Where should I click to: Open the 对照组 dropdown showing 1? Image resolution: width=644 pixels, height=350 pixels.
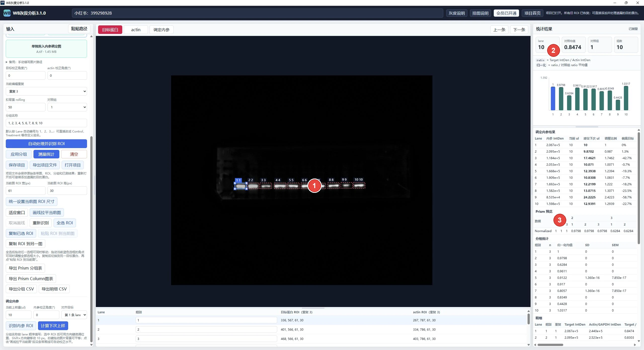click(67, 107)
